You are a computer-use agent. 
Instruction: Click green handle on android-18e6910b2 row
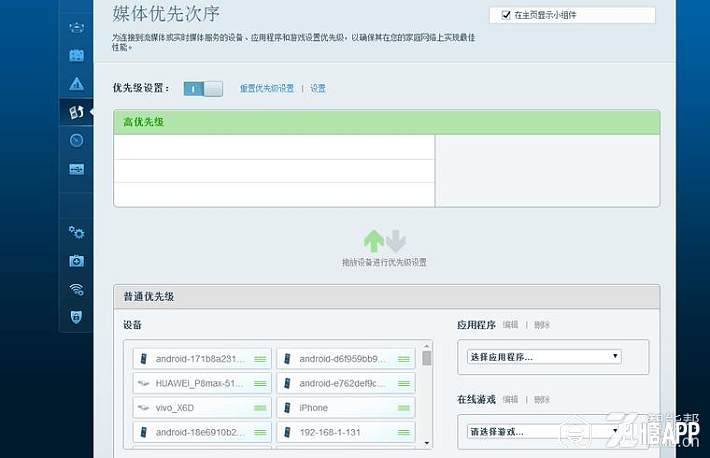(x=260, y=432)
